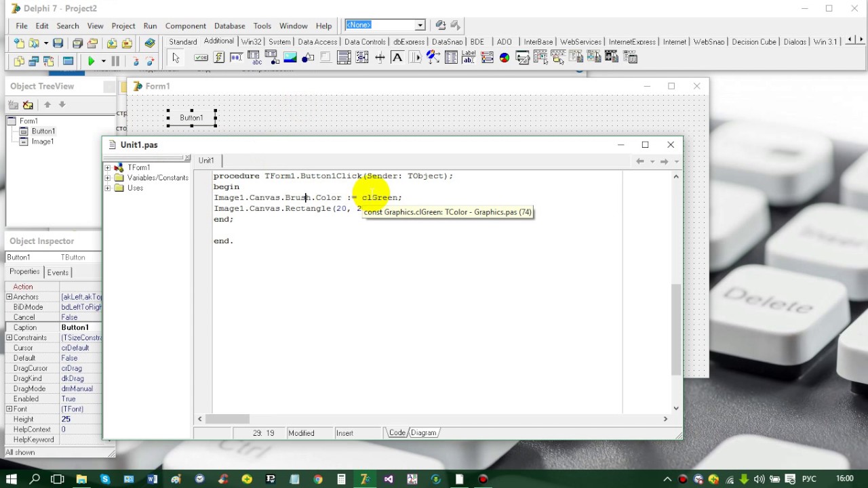Switch to the Dialogs palette tab
This screenshot has width=868, height=488.
(x=795, y=42)
